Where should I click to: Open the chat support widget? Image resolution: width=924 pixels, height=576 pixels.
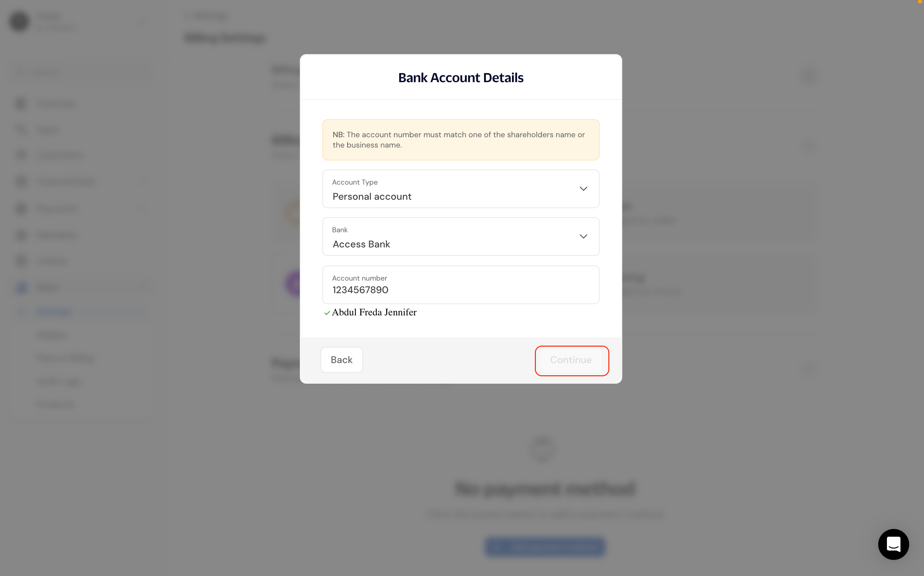click(x=893, y=543)
